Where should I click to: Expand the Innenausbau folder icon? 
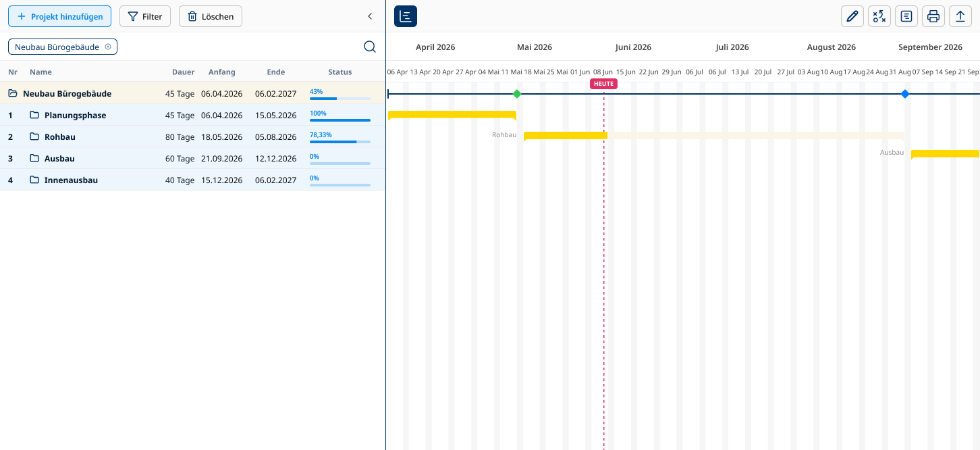[x=34, y=180]
